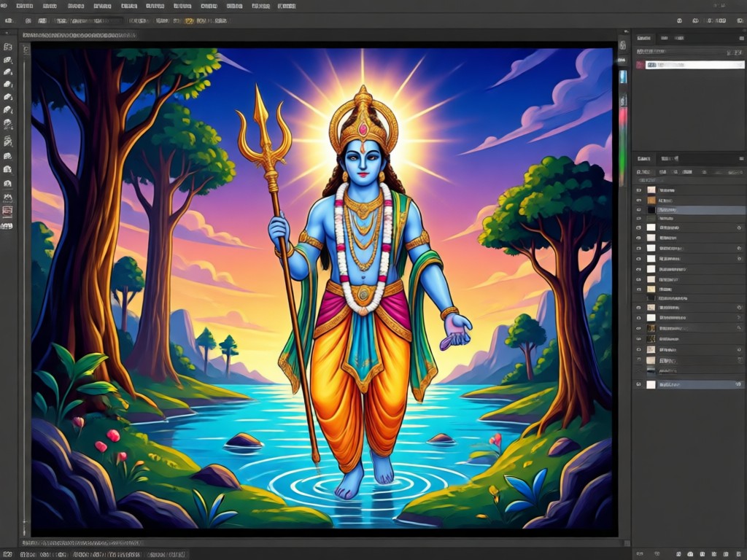Viewport: 747px width, 560px height.
Task: Switch to the second tab of the layers panel
Action: pyautogui.click(x=670, y=158)
